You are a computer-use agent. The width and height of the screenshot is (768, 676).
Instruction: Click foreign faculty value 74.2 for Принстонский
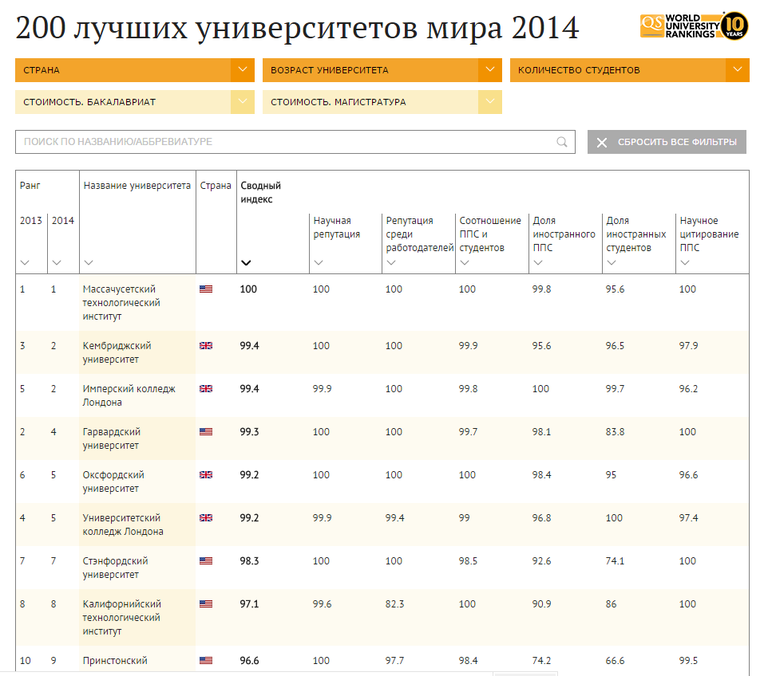click(x=541, y=661)
